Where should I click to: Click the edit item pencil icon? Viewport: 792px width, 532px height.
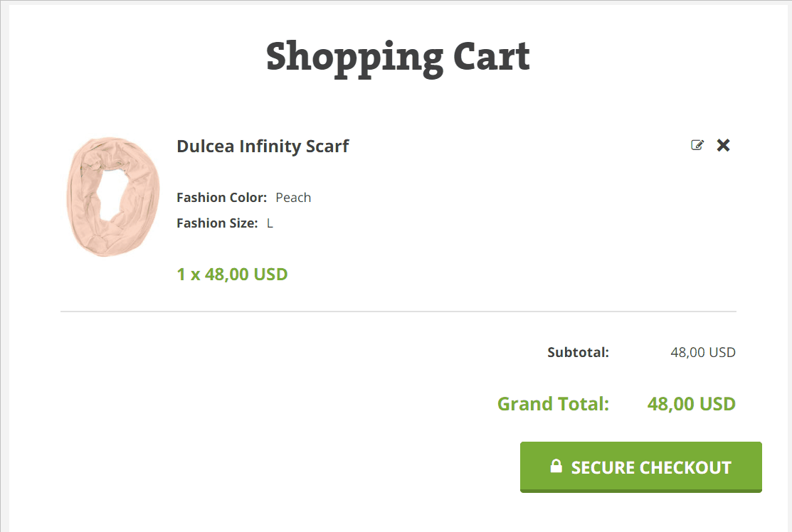point(697,145)
